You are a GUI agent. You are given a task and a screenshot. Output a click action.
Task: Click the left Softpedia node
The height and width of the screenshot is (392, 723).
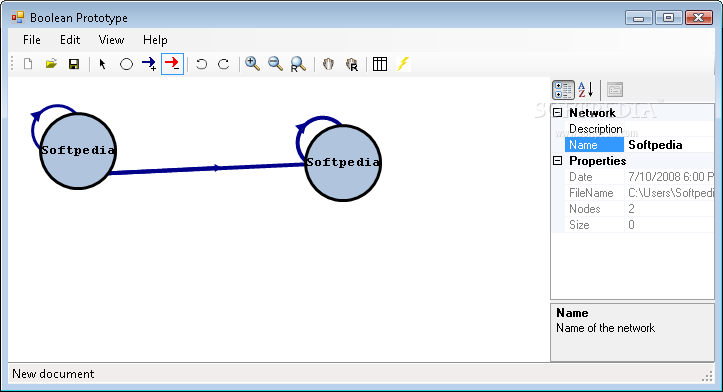click(x=78, y=151)
